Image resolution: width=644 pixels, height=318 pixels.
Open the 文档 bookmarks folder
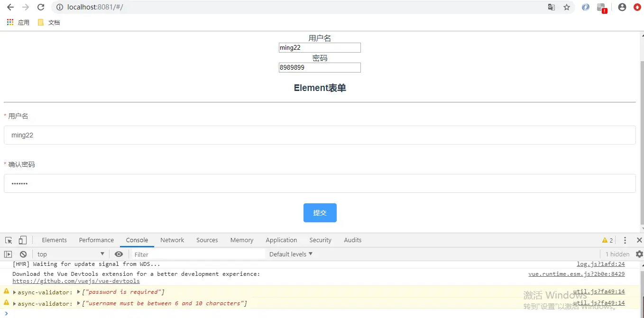[x=49, y=22]
